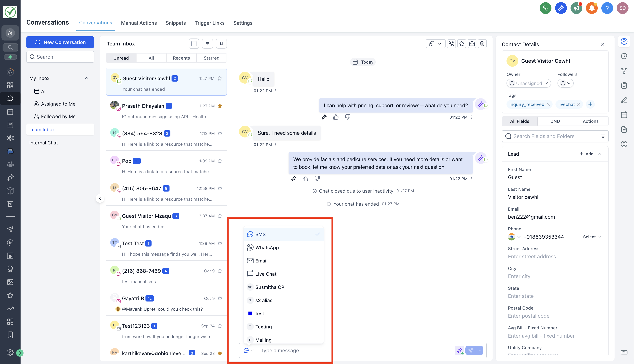The height and width of the screenshot is (364, 634).
Task: Tick the select-all checkbox in Team Inbox
Action: [x=194, y=44]
